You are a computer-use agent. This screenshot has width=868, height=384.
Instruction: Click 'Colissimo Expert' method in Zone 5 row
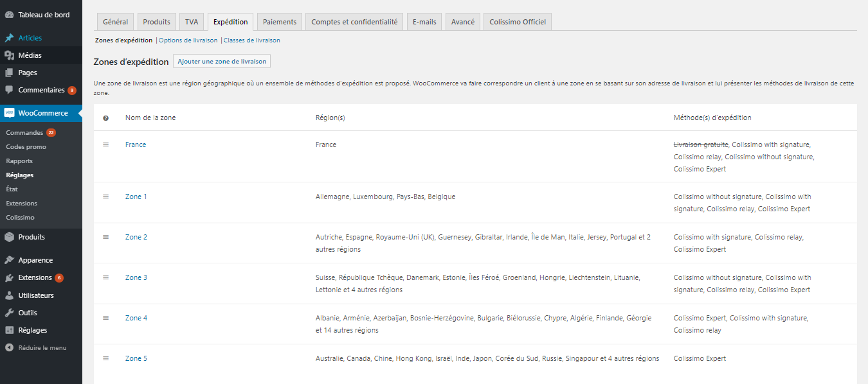(700, 358)
